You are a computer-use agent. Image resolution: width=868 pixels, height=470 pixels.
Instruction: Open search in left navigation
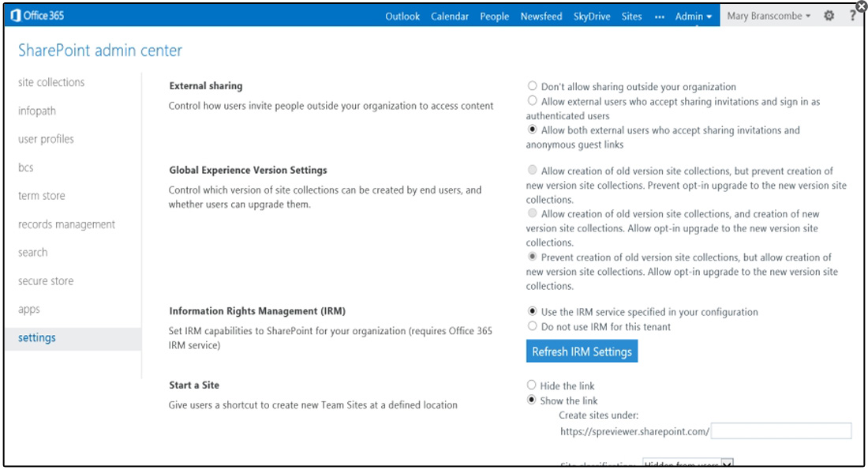click(x=32, y=252)
